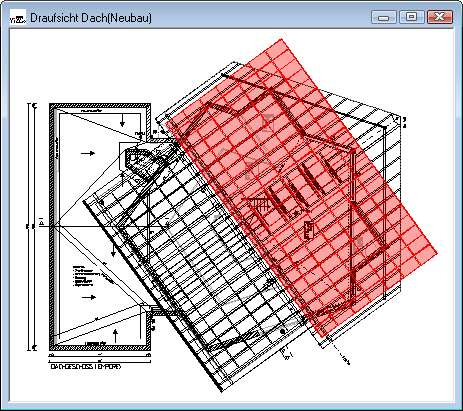Click the down arrow at floor plan top
463x411 pixels.
click(122, 120)
